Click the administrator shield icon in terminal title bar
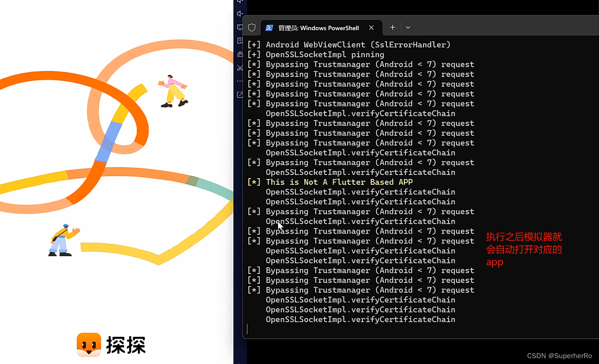The height and width of the screenshot is (364, 599). tap(252, 28)
